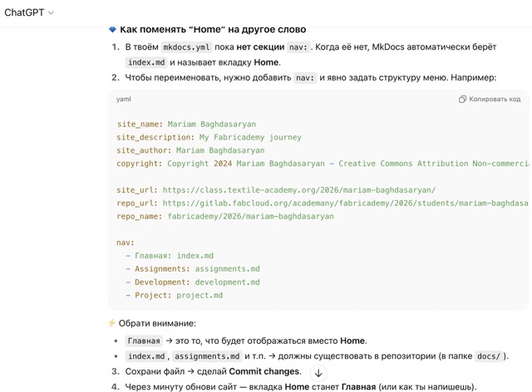Click the blue diamond icon in heading
The width and height of the screenshot is (532, 392).
(x=113, y=30)
